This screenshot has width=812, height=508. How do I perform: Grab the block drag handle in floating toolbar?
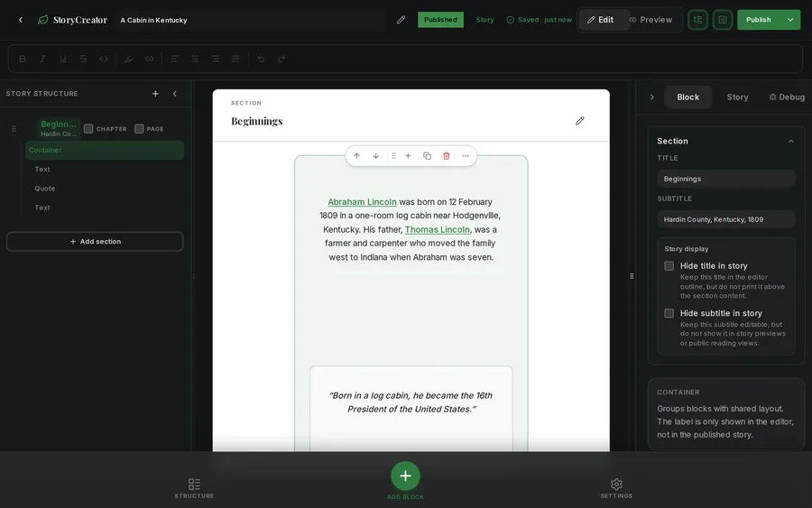[394, 156]
